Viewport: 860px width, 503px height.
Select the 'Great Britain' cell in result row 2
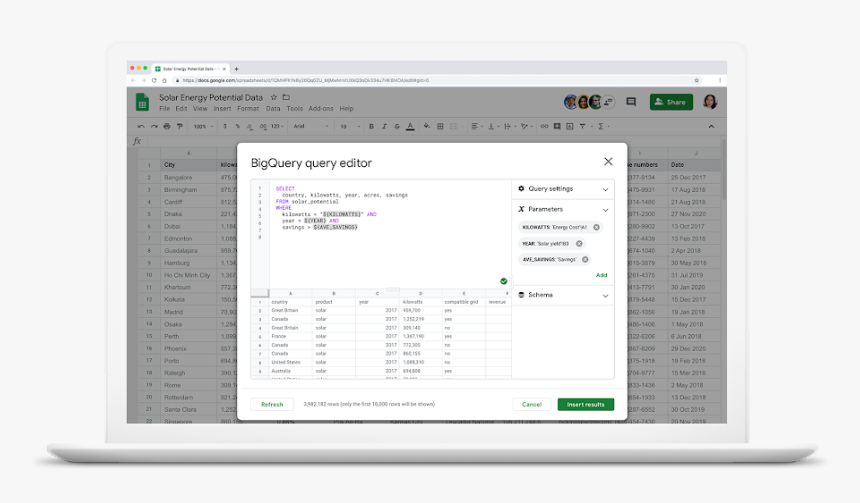click(x=290, y=310)
